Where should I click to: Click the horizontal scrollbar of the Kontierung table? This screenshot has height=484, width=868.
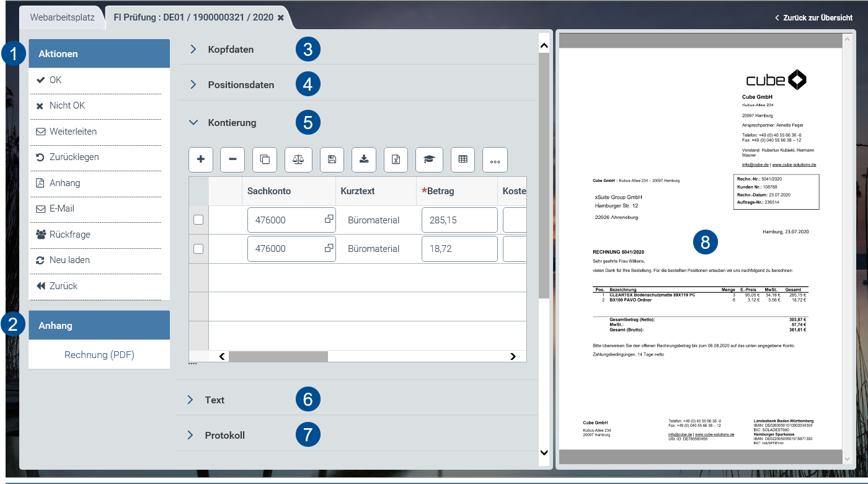coord(278,356)
